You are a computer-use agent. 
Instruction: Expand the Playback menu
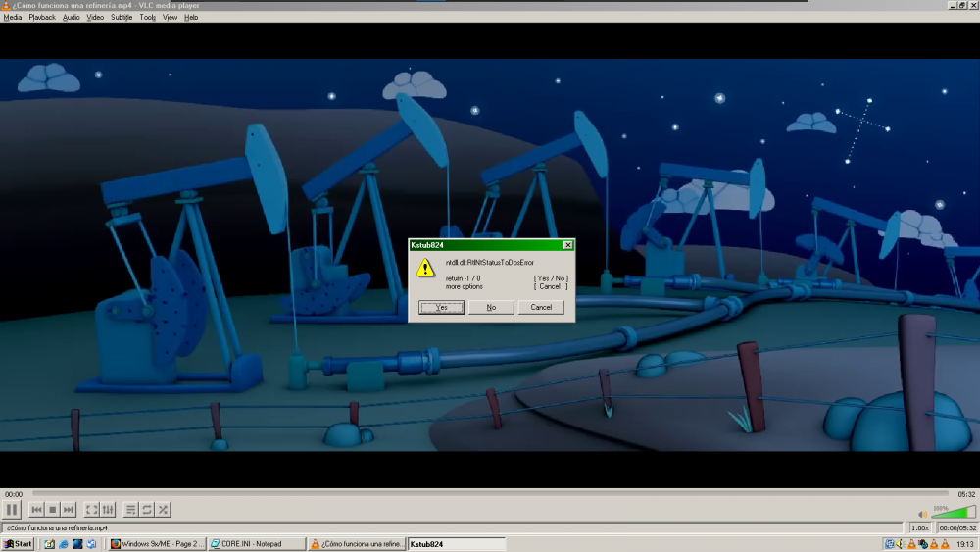click(x=42, y=17)
